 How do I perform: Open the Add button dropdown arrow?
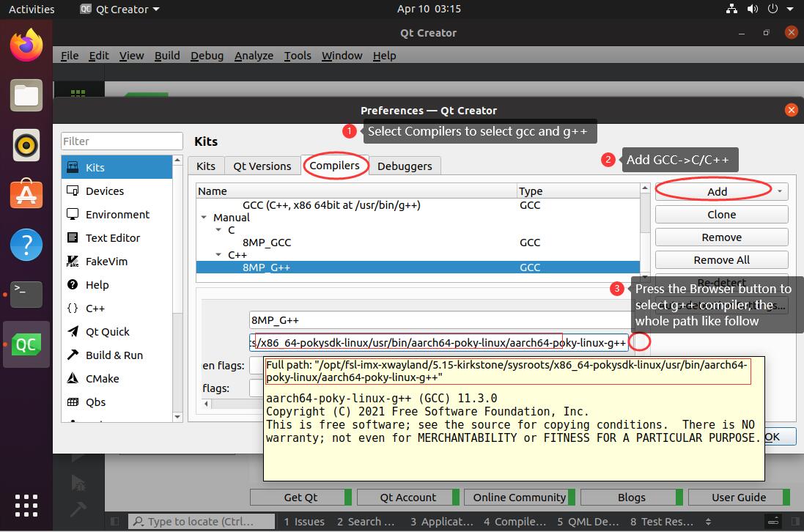pos(779,191)
